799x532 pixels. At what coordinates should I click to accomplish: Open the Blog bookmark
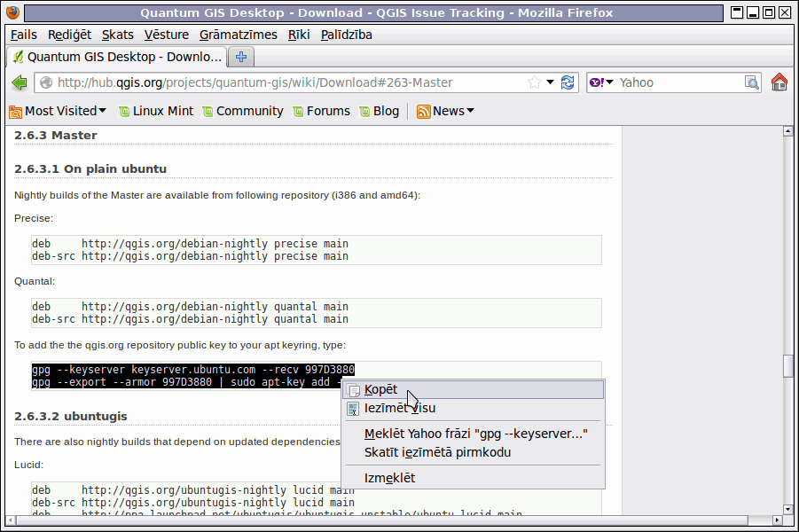click(380, 111)
